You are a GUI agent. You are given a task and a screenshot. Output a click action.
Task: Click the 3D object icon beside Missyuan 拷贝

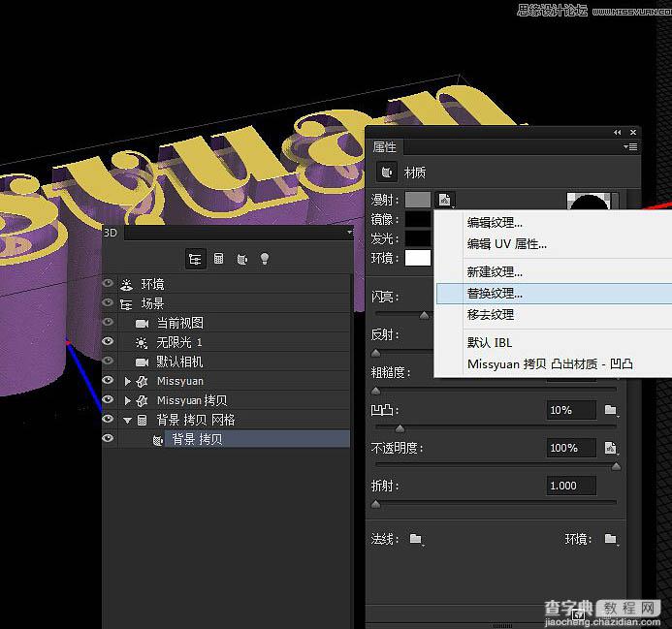pos(142,400)
